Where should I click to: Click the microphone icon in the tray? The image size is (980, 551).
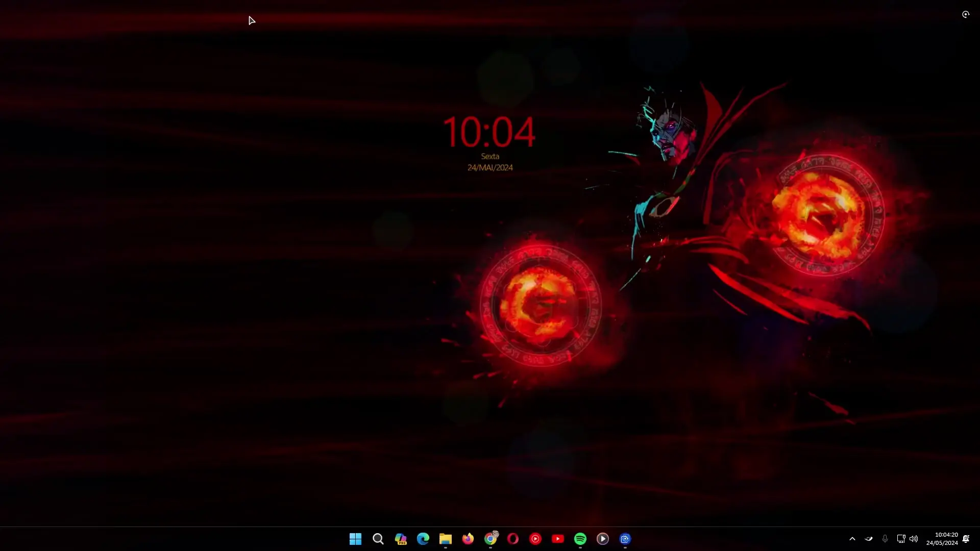coord(885,538)
